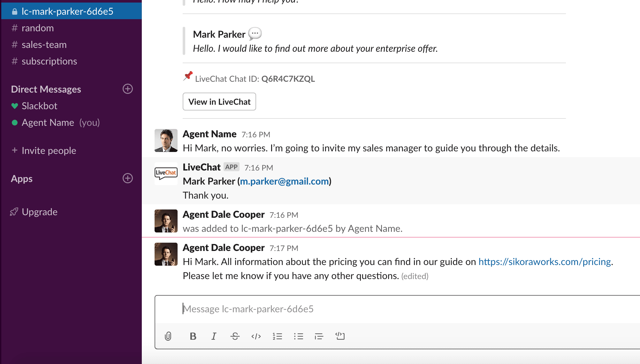Start an ordered numbered list
The width and height of the screenshot is (640, 364).
277,336
